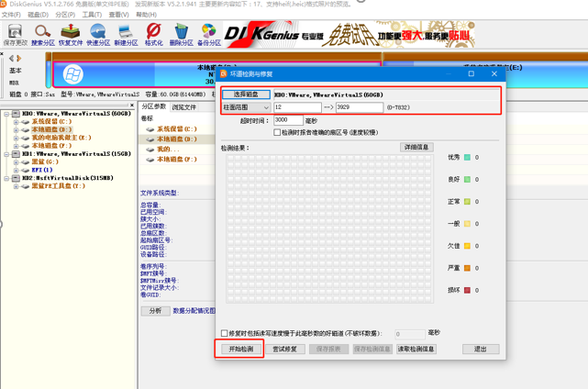The height and width of the screenshot is (389, 588).
Task: Open the 工具(T) menu
Action: pyautogui.click(x=91, y=15)
